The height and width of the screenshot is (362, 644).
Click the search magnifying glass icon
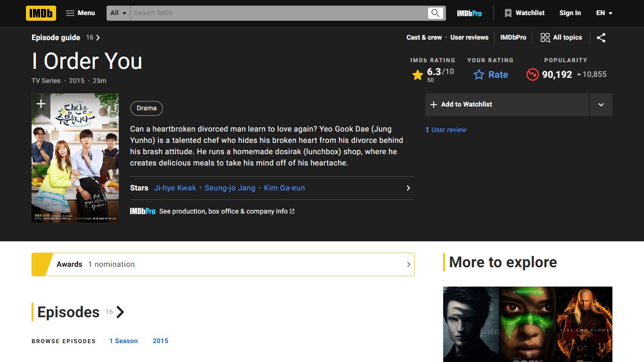tap(436, 13)
